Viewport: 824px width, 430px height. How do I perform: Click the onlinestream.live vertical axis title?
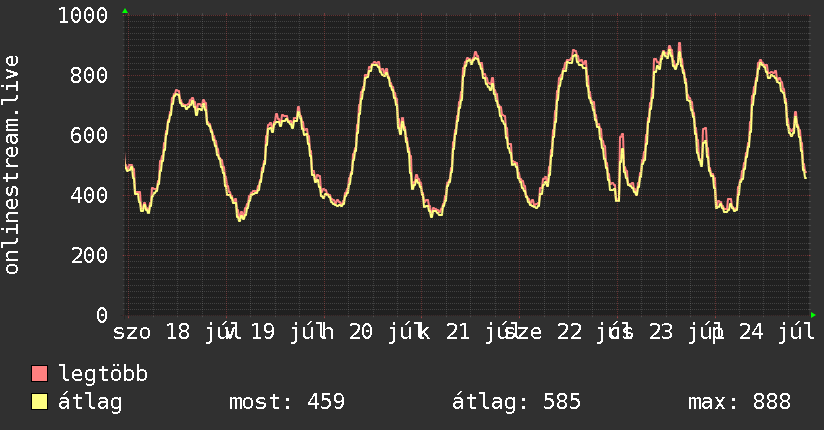tap(12, 165)
